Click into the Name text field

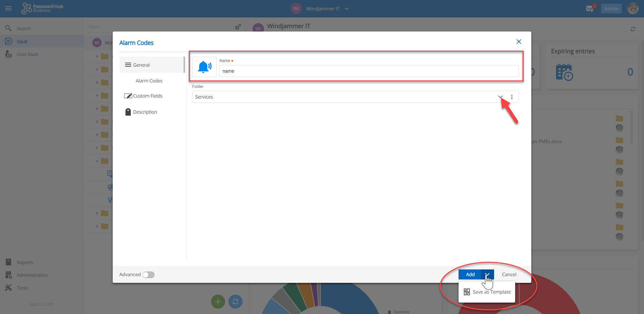coord(368,71)
